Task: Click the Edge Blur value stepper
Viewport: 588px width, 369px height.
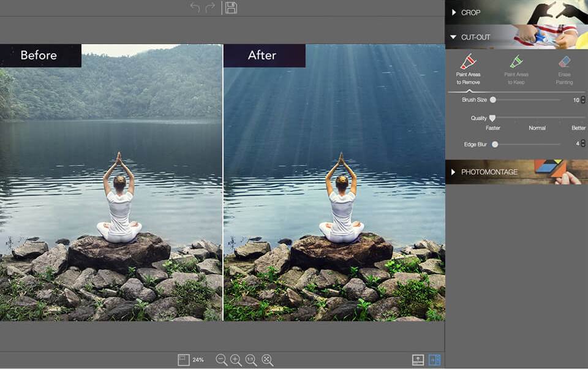Action: [x=582, y=143]
